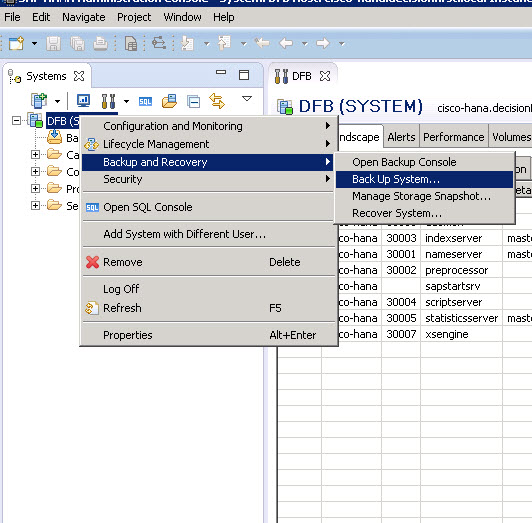Open the Edit menu
532x523 pixels.
(41, 17)
